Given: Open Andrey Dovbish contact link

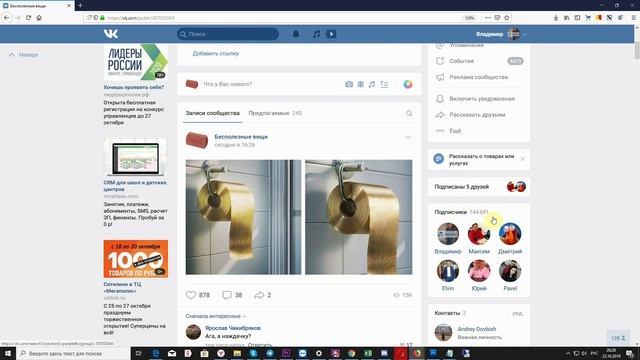Looking at the screenshot, I should coord(477,329).
